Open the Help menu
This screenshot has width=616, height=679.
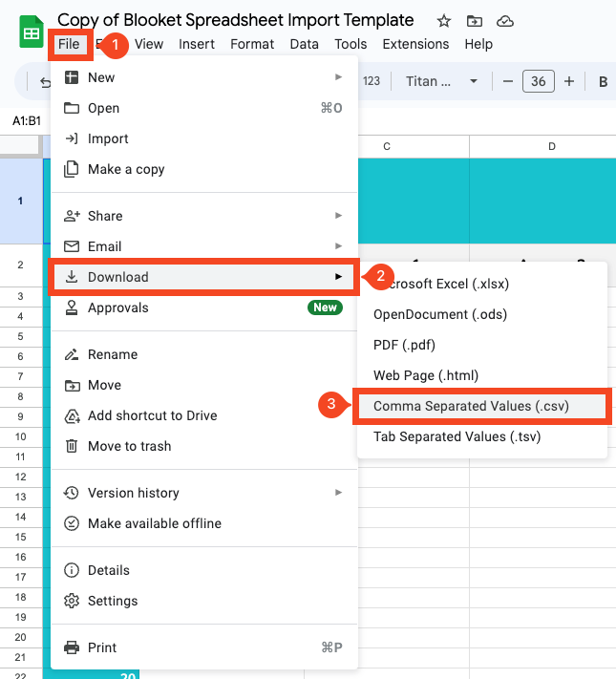click(478, 44)
